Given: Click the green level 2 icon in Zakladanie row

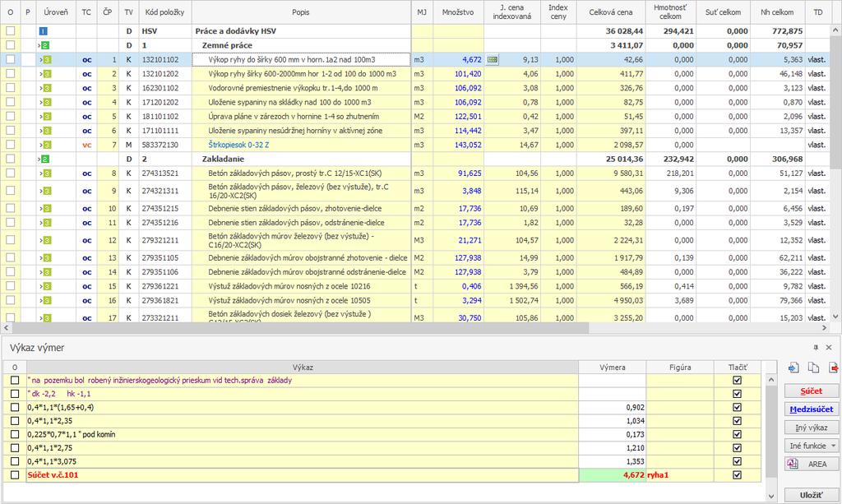Looking at the screenshot, I should coord(45,160).
